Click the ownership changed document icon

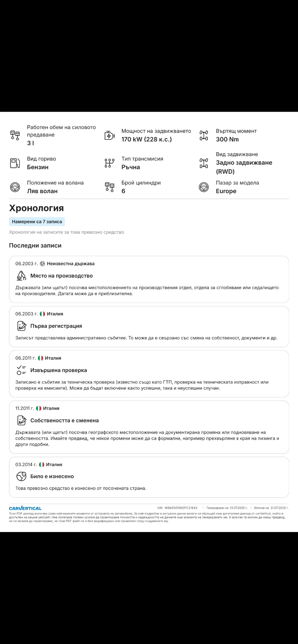tap(21, 420)
